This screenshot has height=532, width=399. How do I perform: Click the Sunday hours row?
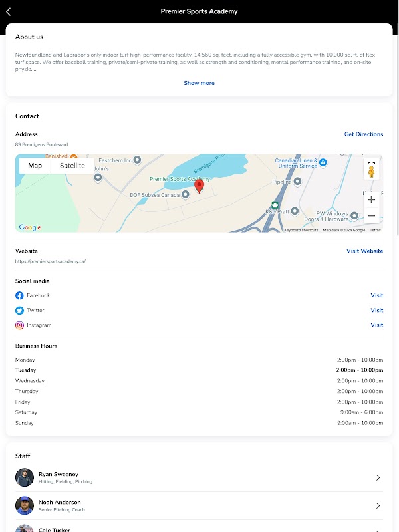point(199,423)
